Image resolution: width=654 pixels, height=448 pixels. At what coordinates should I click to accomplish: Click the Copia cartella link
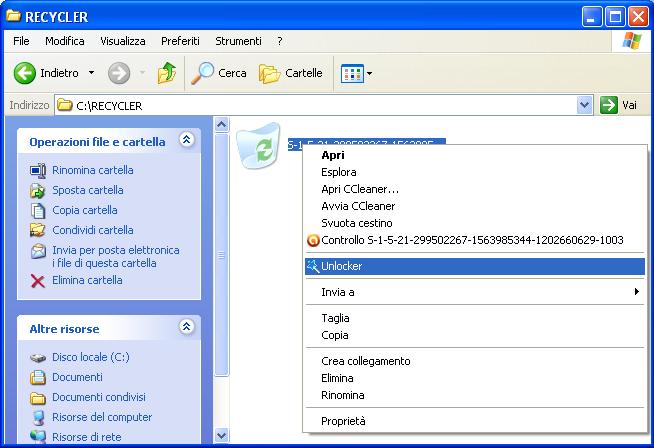(x=85, y=210)
